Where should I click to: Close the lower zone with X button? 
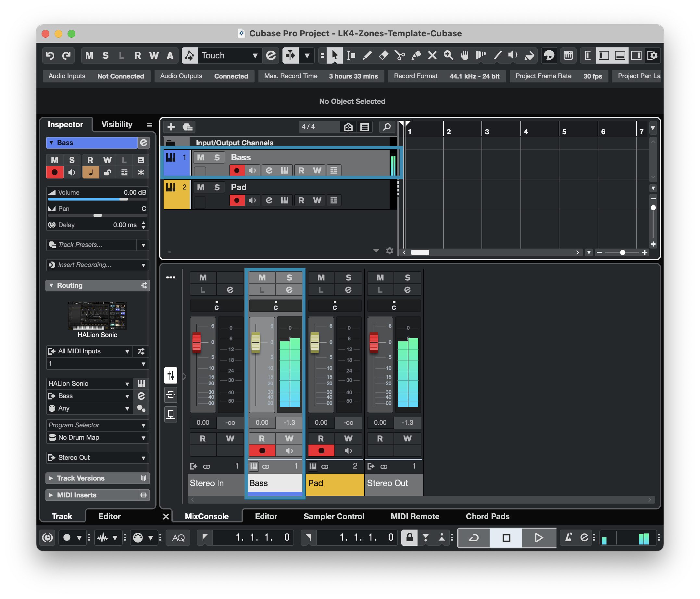[x=166, y=517]
